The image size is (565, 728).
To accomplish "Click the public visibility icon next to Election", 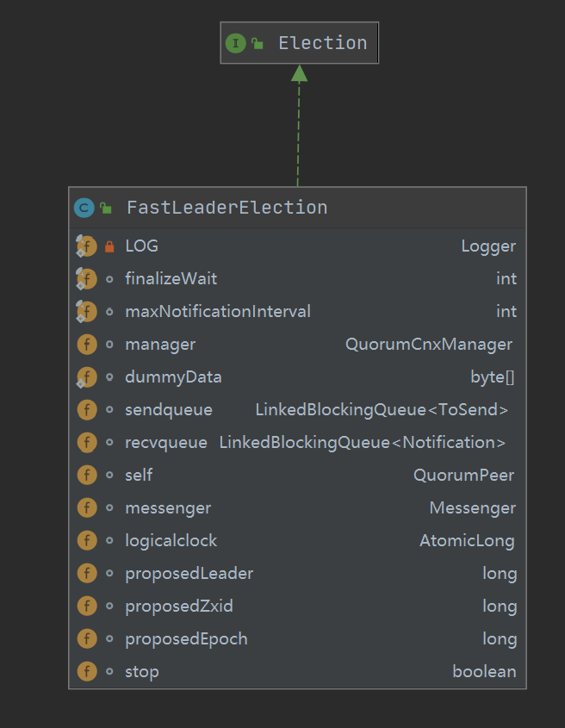I will tap(258, 44).
